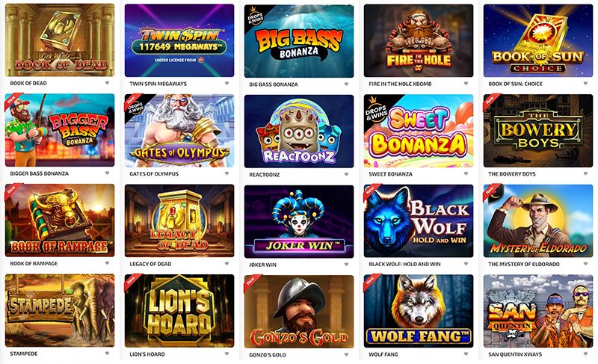Toggle heart for Sweet Bonanza
Image resolution: width=598 pixels, height=364 pixels.
tap(466, 173)
